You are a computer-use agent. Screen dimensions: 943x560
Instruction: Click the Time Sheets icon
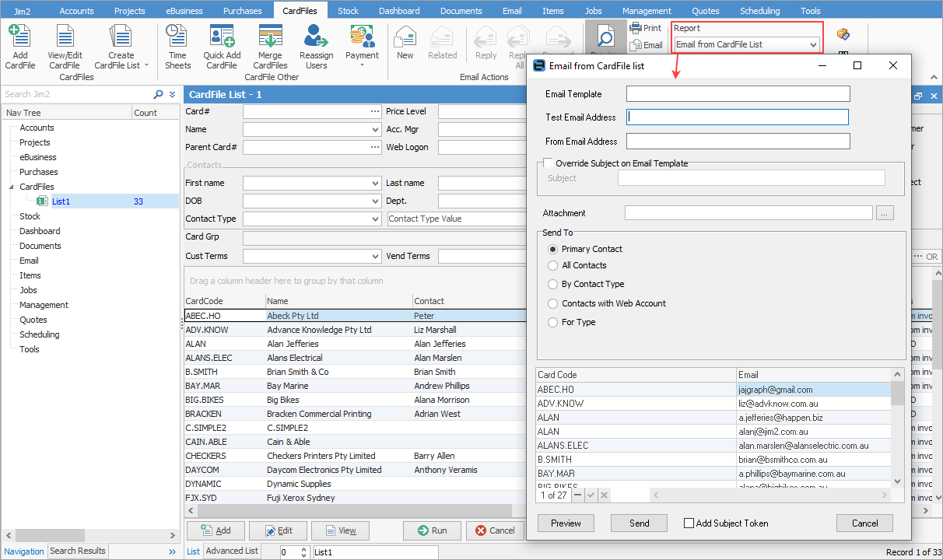tap(177, 37)
